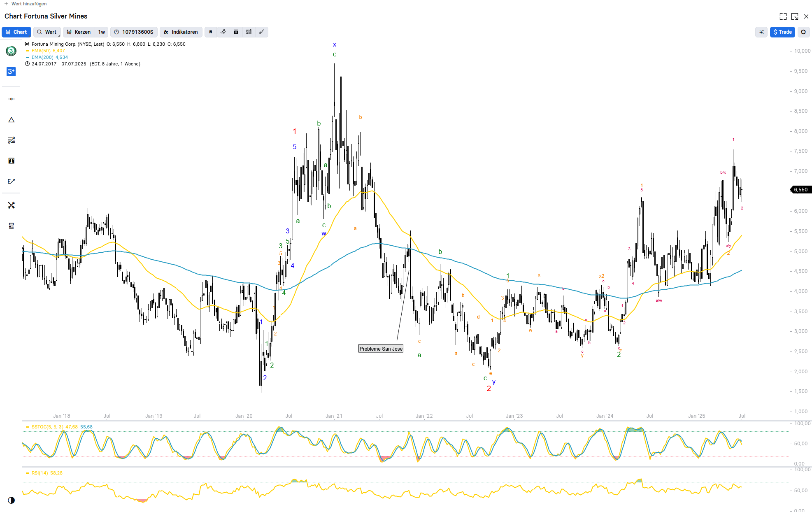Image resolution: width=812 pixels, height=512 pixels.
Task: Select the horizontal line drawing tool
Action: pyautogui.click(x=11, y=99)
